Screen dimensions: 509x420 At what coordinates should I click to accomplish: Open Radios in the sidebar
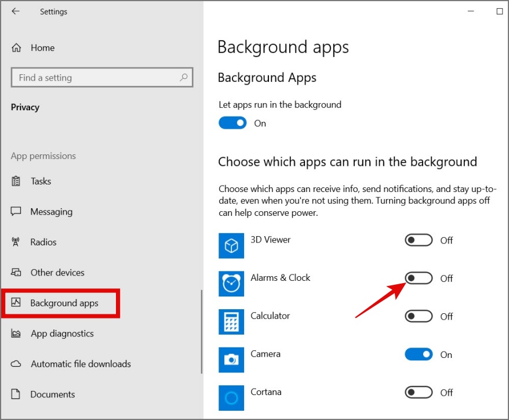(43, 242)
